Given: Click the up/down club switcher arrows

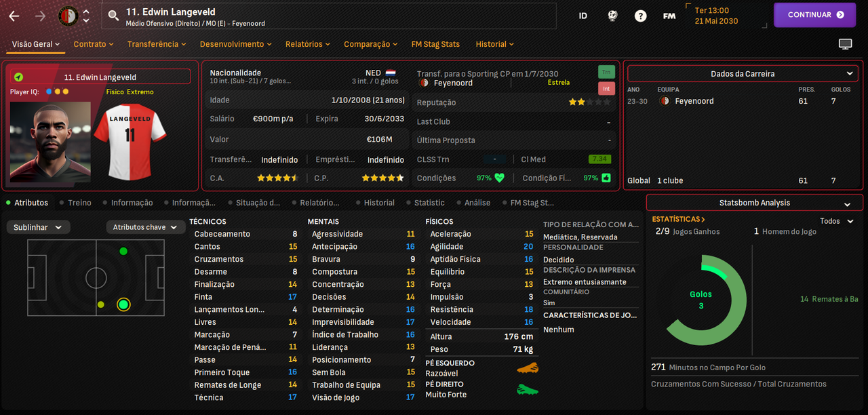Looking at the screenshot, I should pyautogui.click(x=86, y=16).
